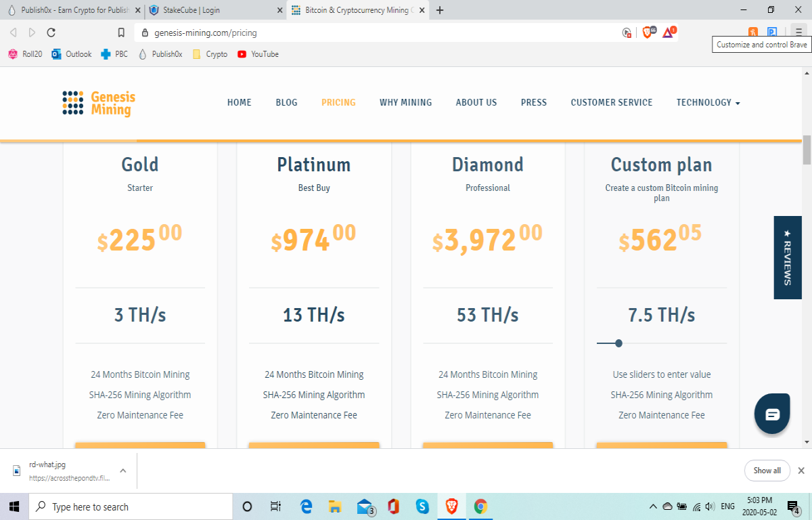The height and width of the screenshot is (520, 812).
Task: Go forward to the next page
Action: pos(32,32)
